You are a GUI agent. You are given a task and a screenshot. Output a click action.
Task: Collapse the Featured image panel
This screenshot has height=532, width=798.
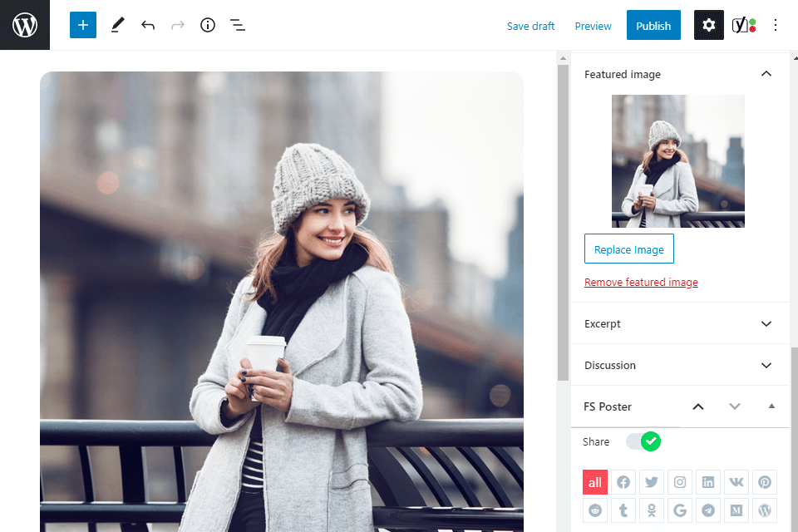pos(766,74)
